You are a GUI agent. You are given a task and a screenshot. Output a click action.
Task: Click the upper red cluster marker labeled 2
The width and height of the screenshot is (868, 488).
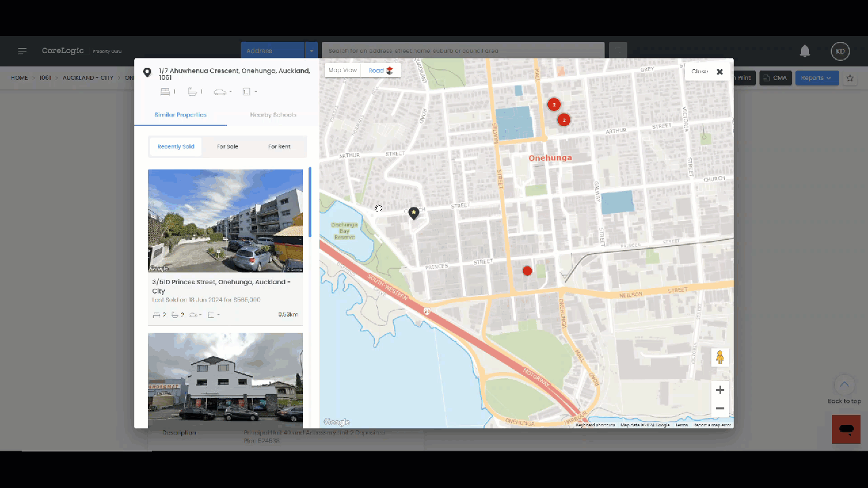(x=554, y=104)
